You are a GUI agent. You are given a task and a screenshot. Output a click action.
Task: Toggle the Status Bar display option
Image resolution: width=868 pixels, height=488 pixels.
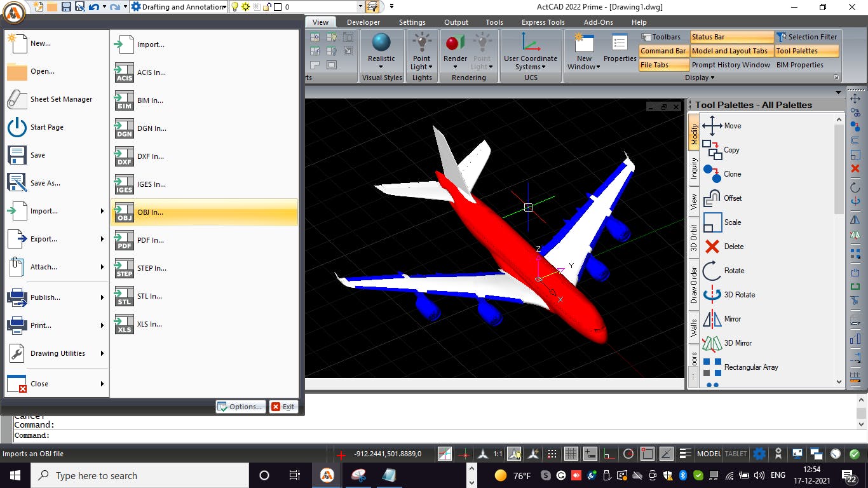[731, 37]
